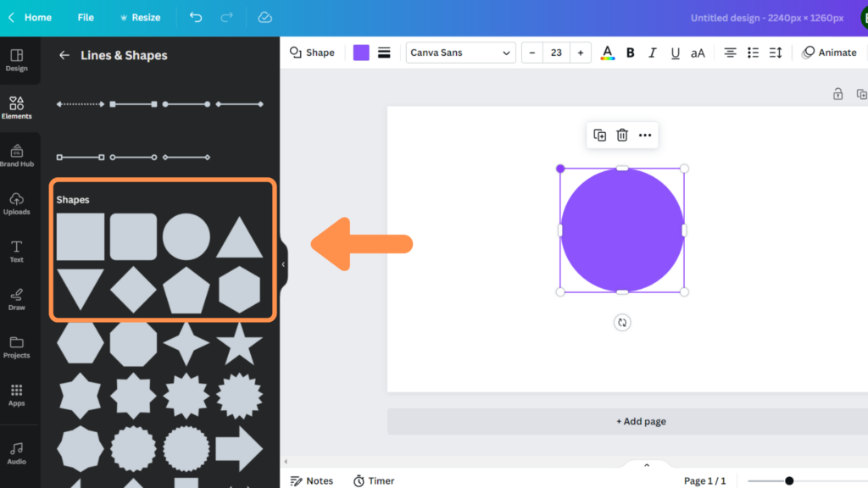This screenshot has width=868, height=488.
Task: Open the Canva Sans font dropdown
Action: click(x=460, y=53)
